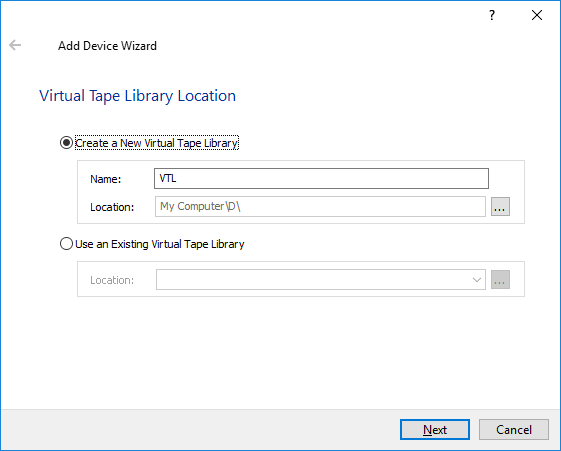This screenshot has height=451, width=561.
Task: Focus the Name field containing VTL
Action: (321, 178)
